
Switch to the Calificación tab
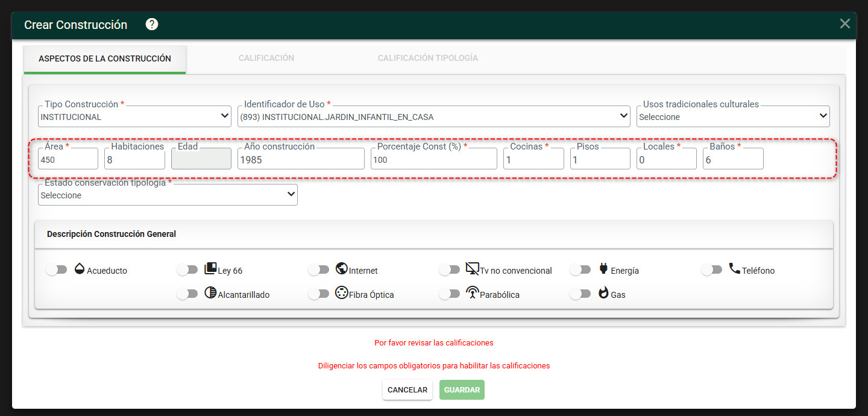266,58
